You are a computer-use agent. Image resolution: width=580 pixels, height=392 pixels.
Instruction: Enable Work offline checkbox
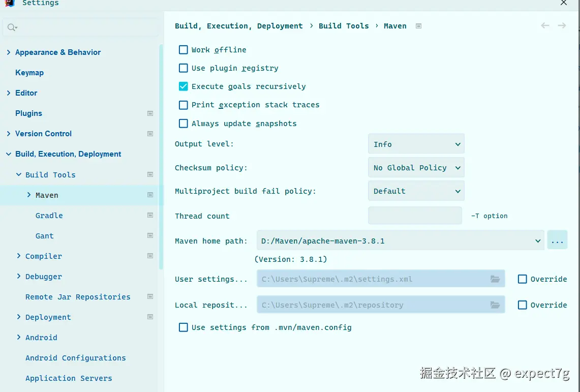pyautogui.click(x=183, y=49)
